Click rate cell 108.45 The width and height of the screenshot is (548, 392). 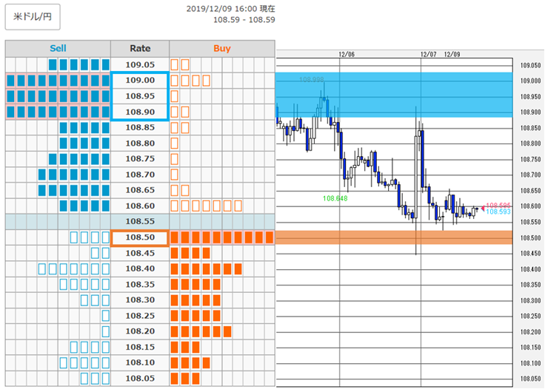tap(140, 253)
